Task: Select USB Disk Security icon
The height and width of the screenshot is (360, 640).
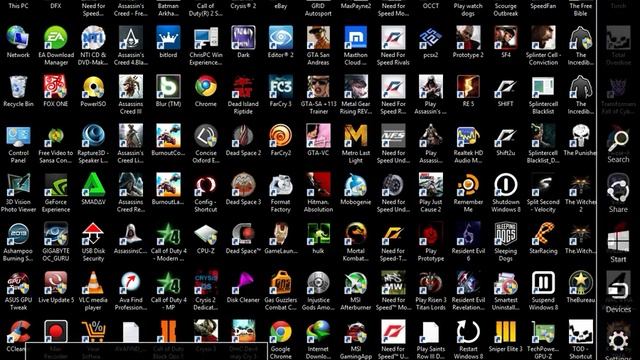Action: (93, 233)
